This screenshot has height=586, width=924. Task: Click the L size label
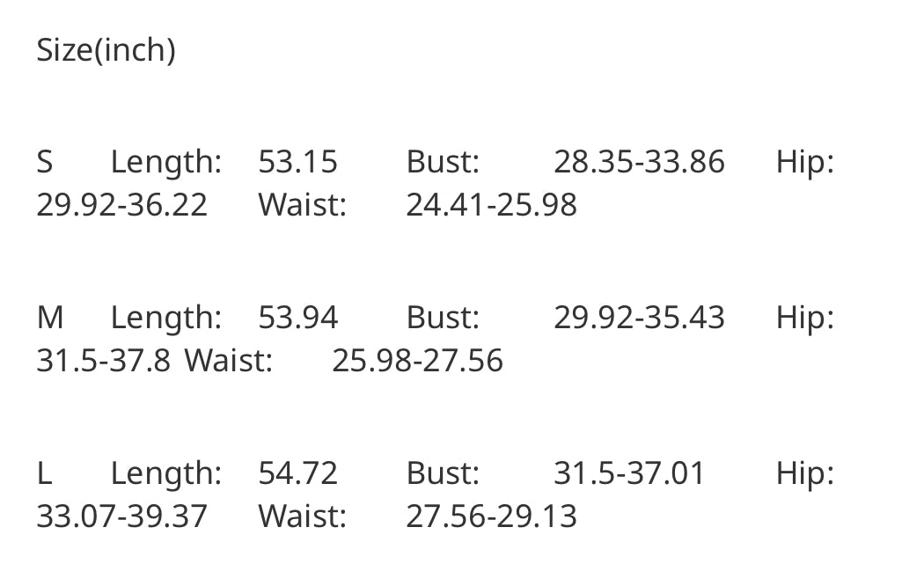coord(44,473)
